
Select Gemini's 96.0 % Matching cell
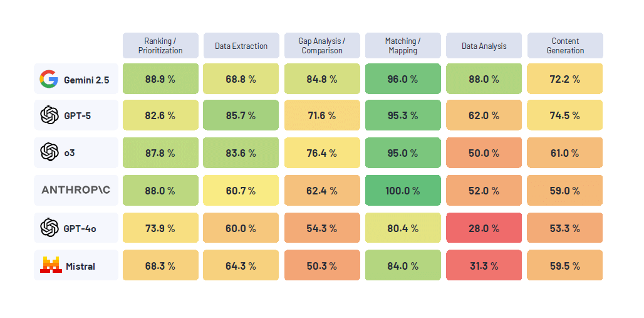[x=402, y=79]
